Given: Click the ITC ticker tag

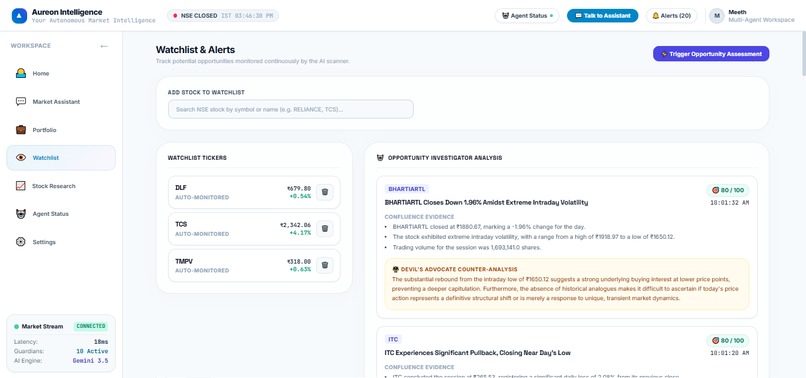Looking at the screenshot, I should (393, 339).
